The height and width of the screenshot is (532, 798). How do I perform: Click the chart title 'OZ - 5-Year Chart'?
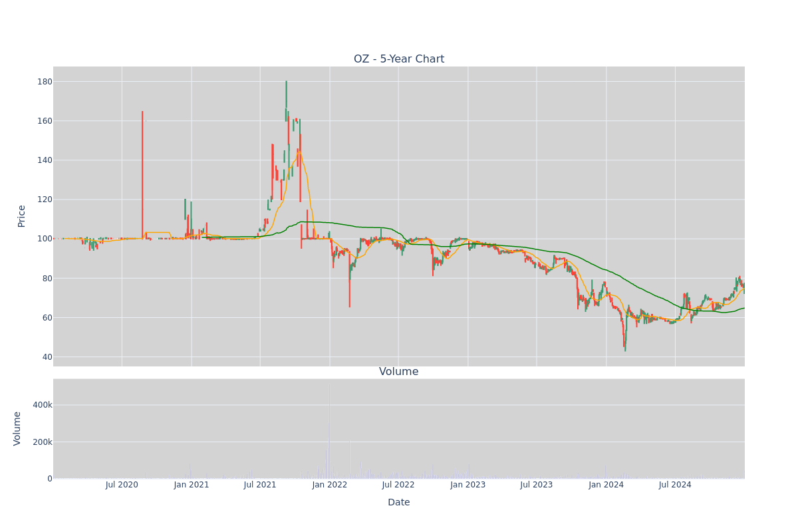click(x=399, y=59)
